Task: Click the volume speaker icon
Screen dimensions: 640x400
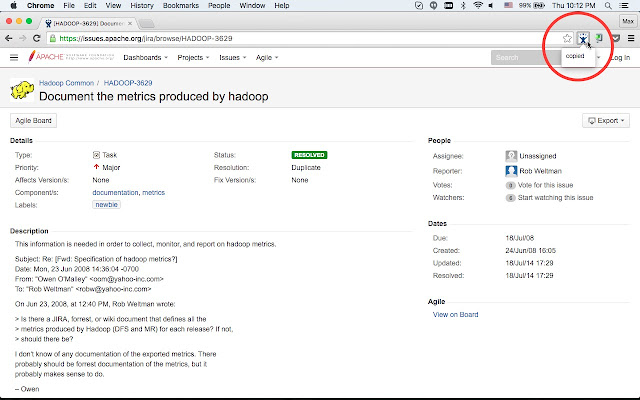Action: tap(491, 5)
